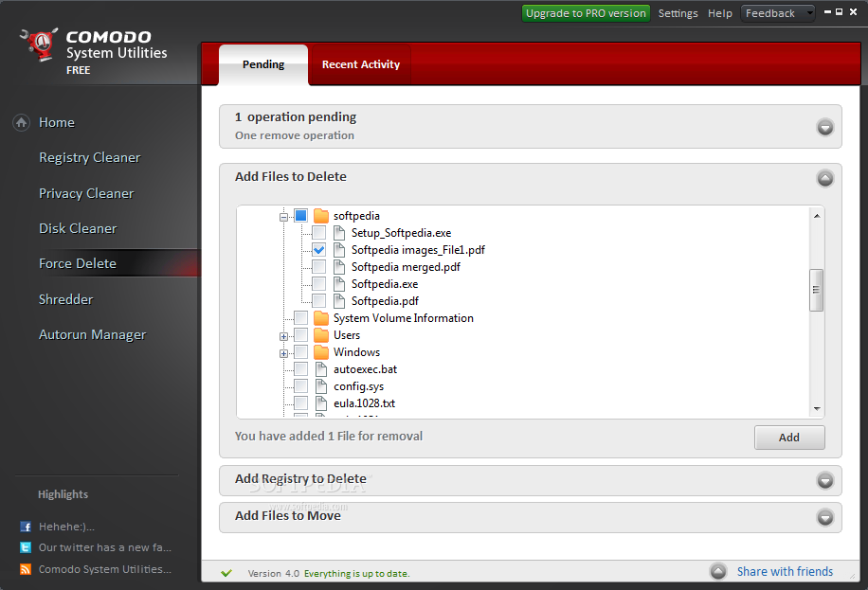Image resolution: width=868 pixels, height=590 pixels.
Task: Open the Help link
Action: [x=719, y=13]
